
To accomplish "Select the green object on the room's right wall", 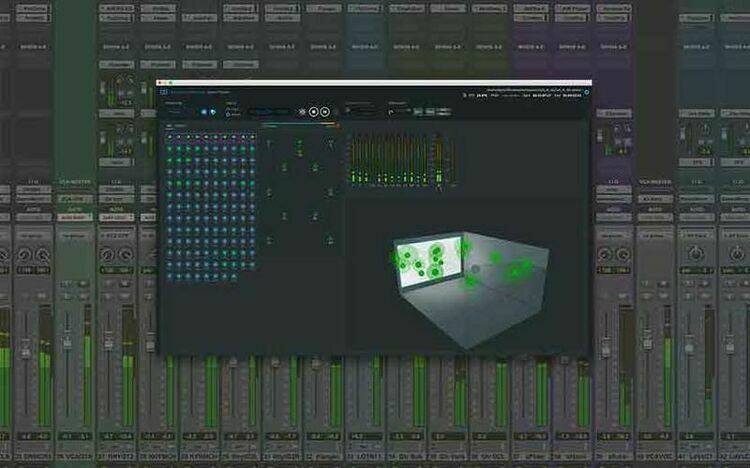I will pyautogui.click(x=519, y=268).
